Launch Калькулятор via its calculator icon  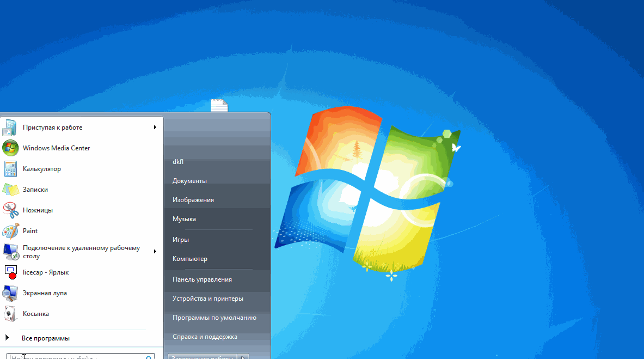[10, 169]
